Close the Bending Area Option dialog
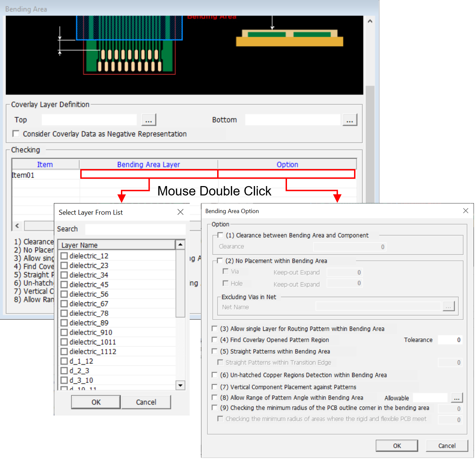 click(466, 211)
